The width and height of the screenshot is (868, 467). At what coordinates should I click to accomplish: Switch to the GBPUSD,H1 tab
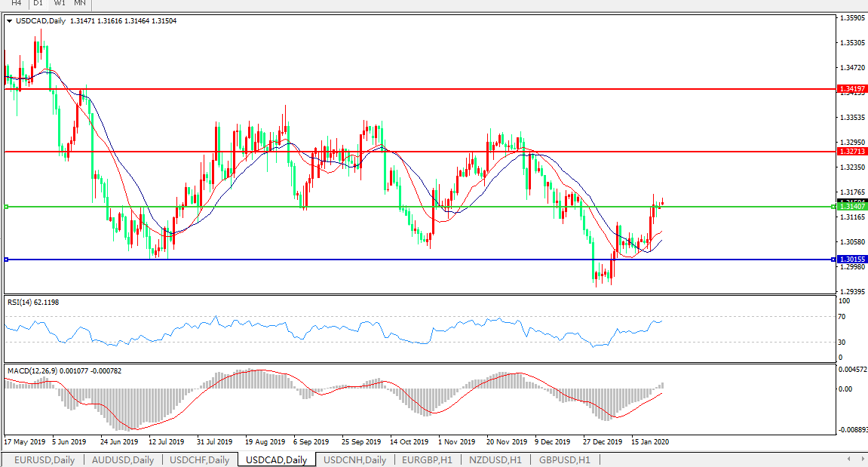(564, 459)
